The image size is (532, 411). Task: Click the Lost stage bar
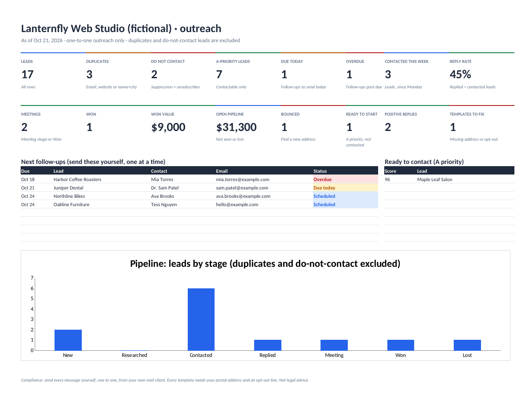(467, 345)
